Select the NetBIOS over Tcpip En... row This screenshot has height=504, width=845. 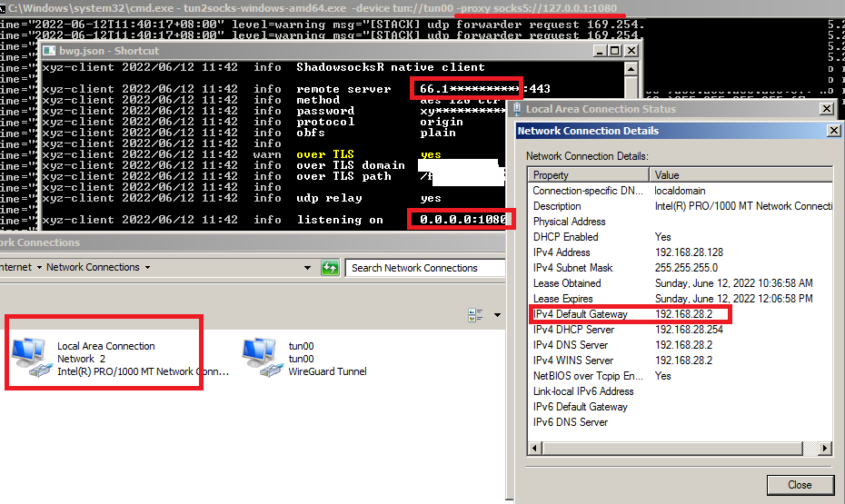(x=681, y=376)
